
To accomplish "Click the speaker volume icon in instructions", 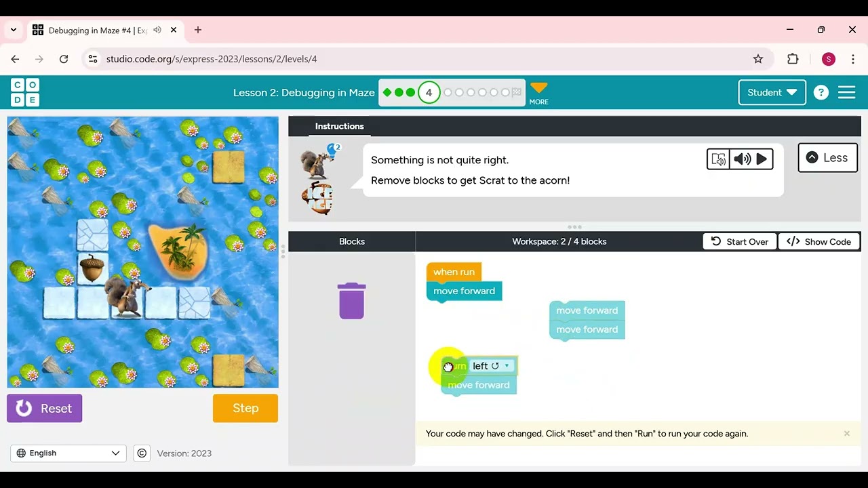I will point(743,159).
